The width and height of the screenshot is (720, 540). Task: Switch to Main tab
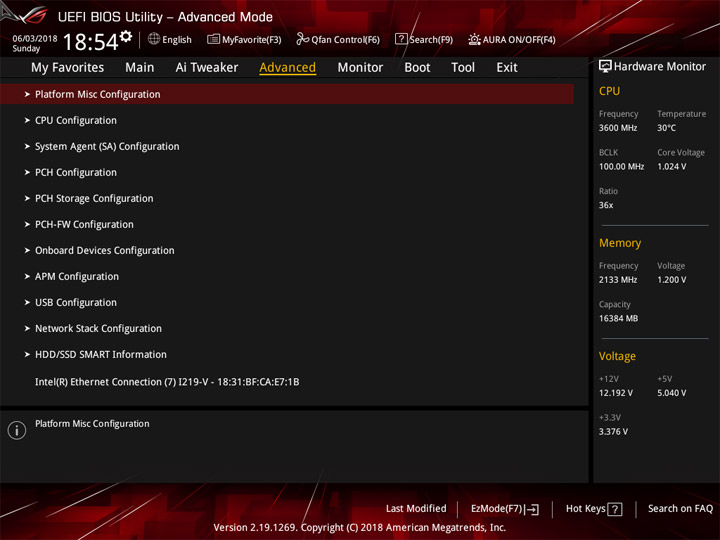coord(140,68)
